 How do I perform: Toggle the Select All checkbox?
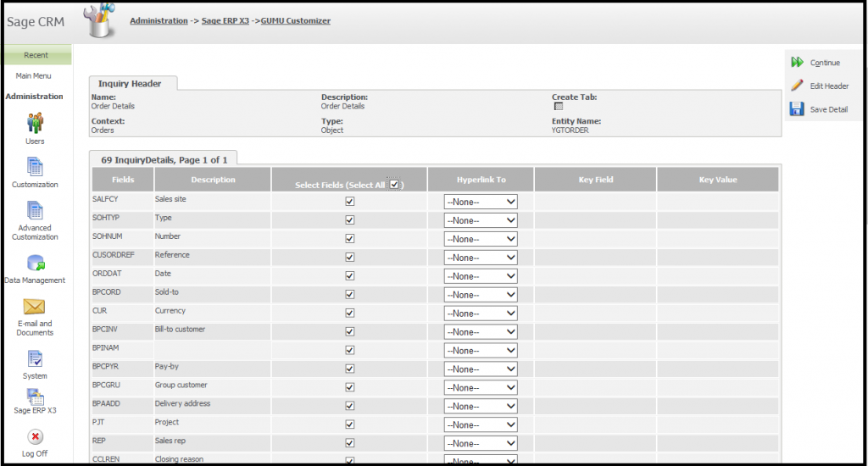(393, 185)
